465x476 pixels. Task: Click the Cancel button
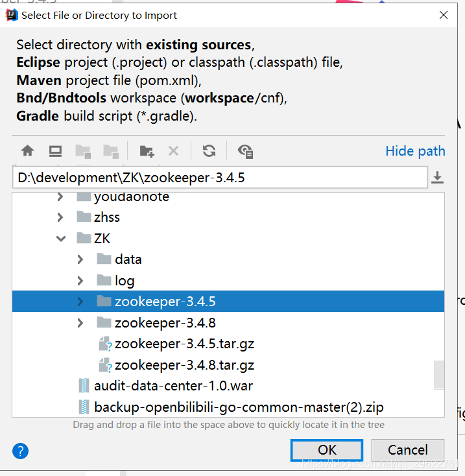click(x=408, y=450)
